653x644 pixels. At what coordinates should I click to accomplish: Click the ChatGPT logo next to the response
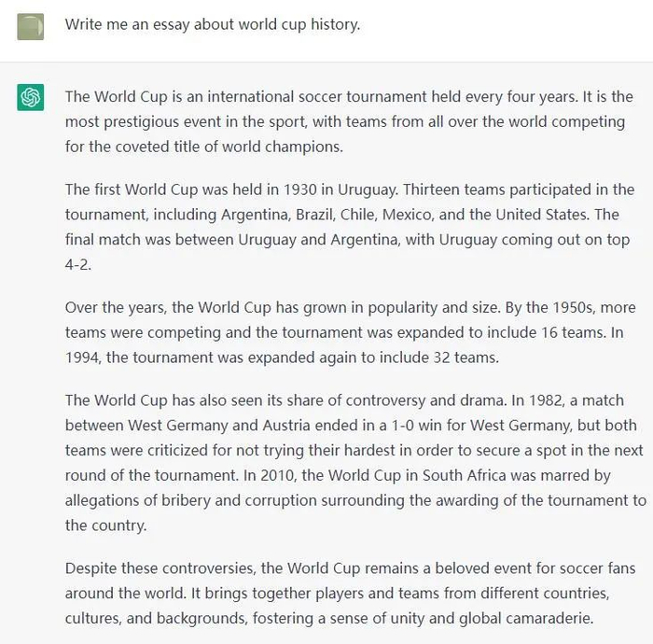[x=30, y=97]
